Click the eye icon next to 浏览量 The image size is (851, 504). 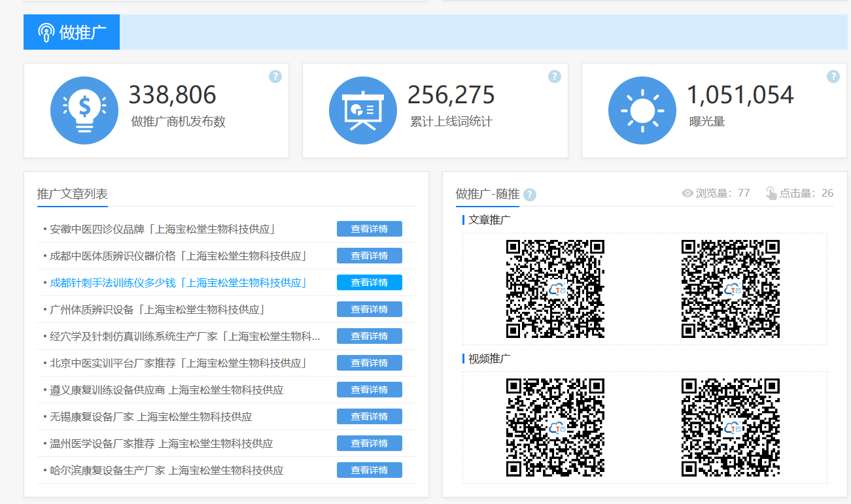[x=687, y=193]
